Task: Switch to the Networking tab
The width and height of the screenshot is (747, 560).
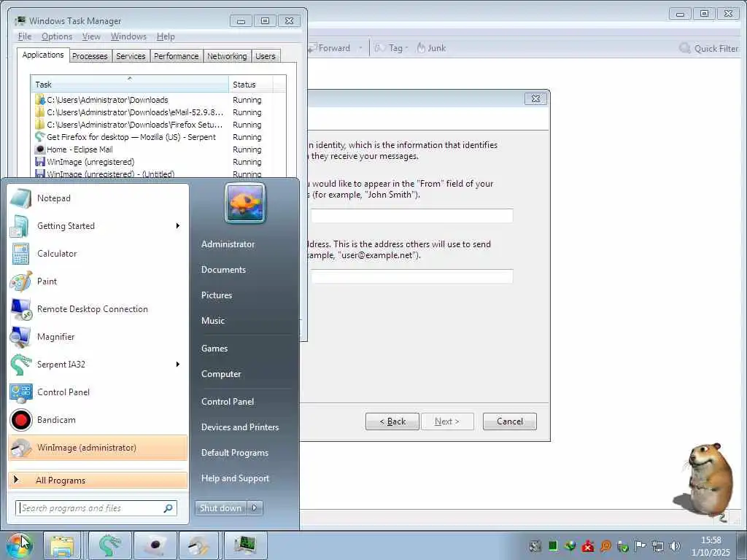Action: 227,56
